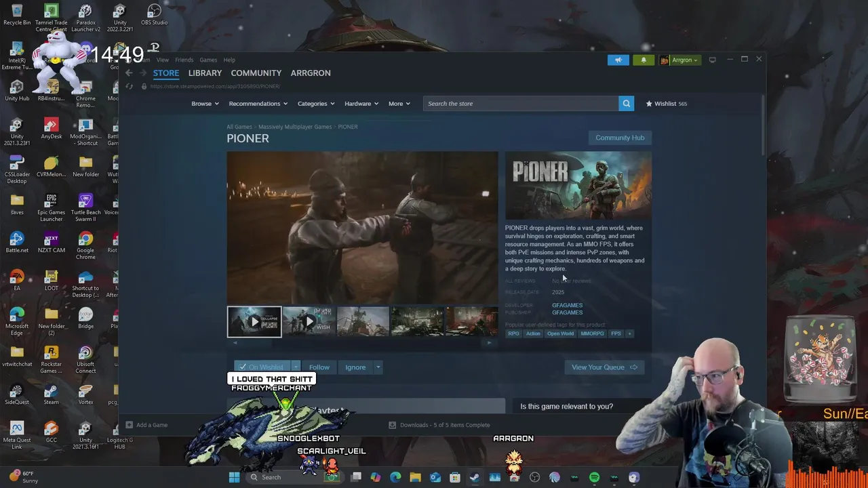
Task: Open Recycle Bin on the desktop
Action: 17,15
